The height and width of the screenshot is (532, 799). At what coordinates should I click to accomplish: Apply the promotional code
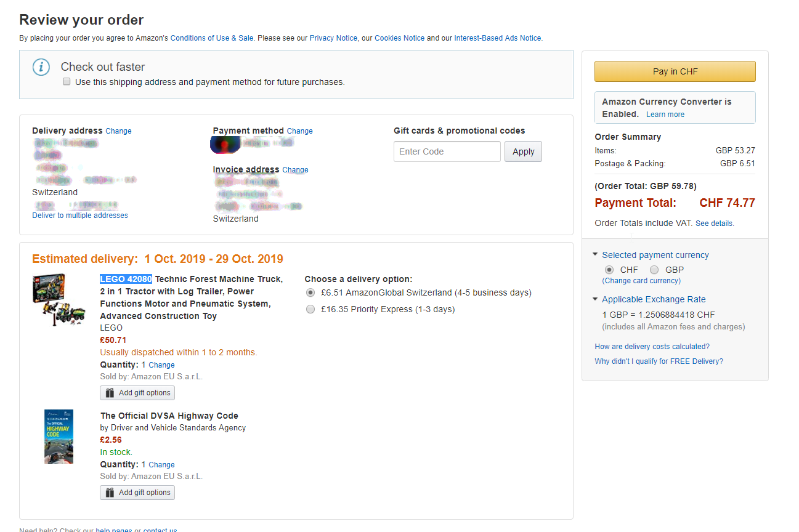[523, 151]
